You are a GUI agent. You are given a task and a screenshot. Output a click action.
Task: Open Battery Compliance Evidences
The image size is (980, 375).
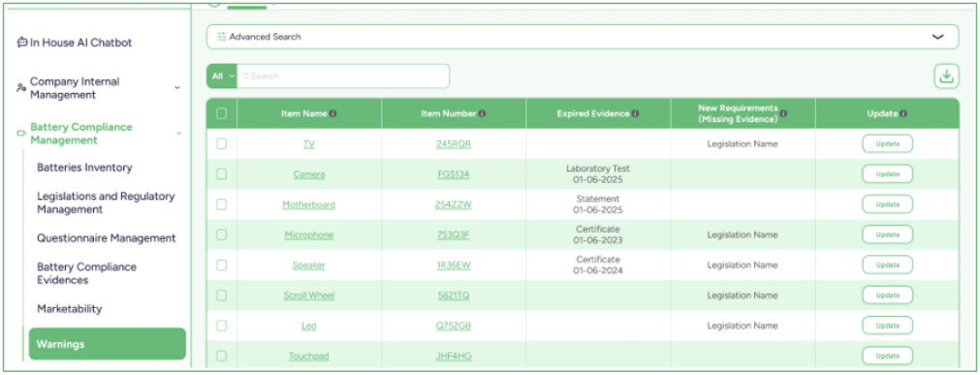coord(86,273)
